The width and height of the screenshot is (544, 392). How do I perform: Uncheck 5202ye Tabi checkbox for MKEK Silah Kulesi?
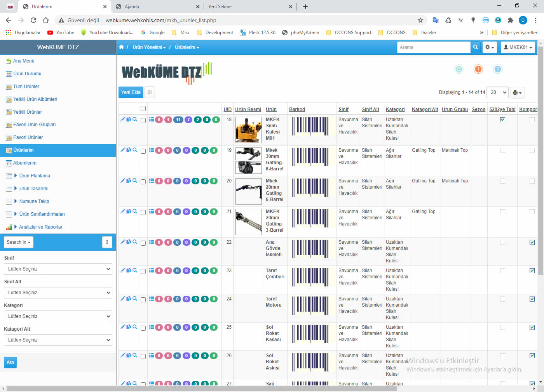pos(502,120)
